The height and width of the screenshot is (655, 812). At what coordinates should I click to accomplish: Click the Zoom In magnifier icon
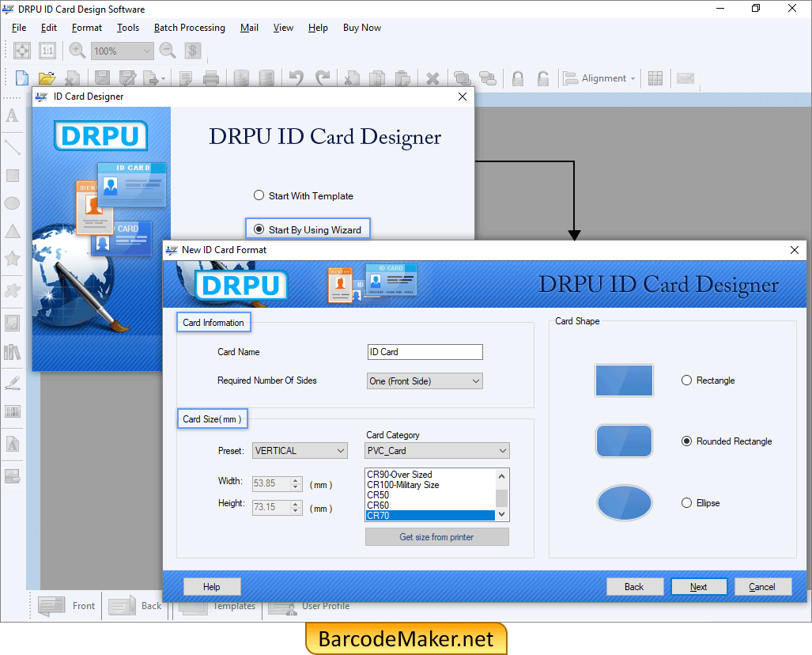tap(77, 51)
